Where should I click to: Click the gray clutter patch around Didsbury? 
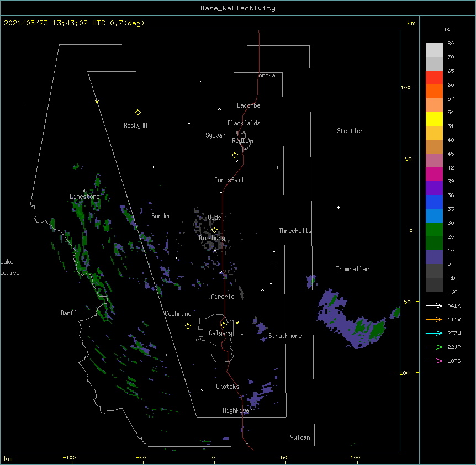(x=210, y=231)
